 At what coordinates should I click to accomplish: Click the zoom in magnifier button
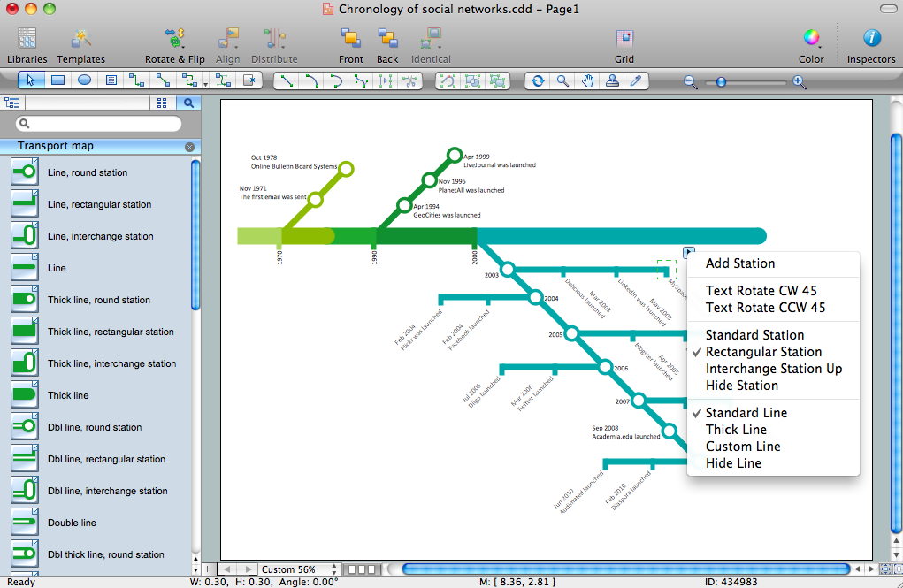pyautogui.click(x=799, y=81)
